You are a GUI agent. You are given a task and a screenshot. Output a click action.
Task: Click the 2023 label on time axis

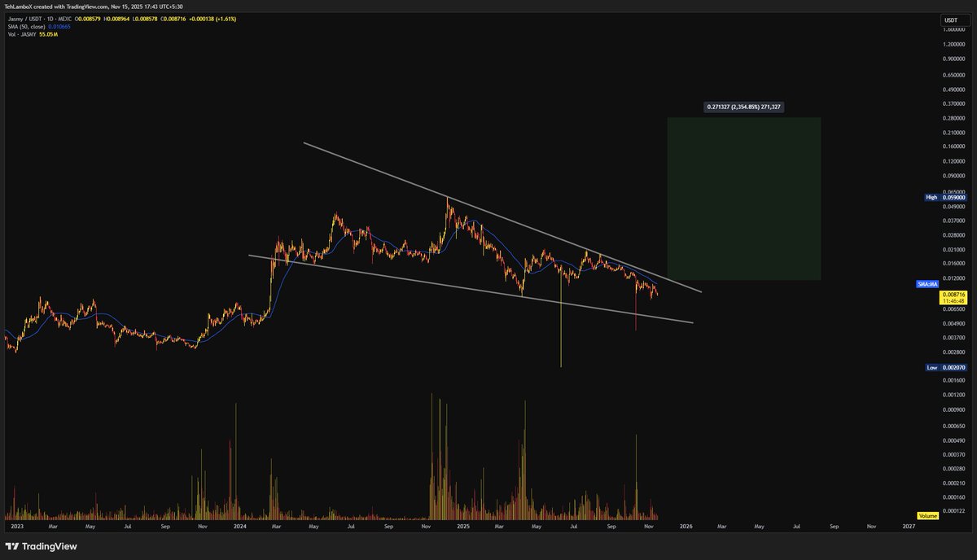[x=16, y=527]
